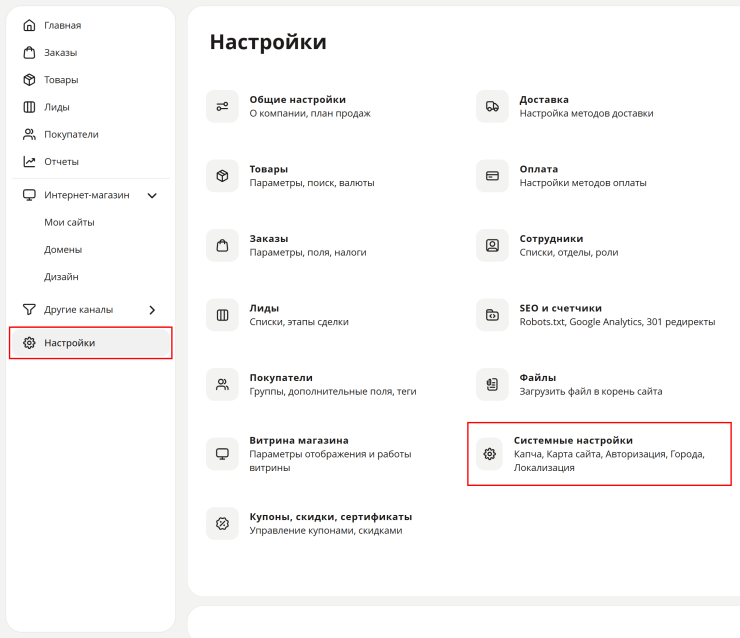Screen dimensions: 740x638
Task: Open Отчеты in the sidebar
Action: click(61, 162)
